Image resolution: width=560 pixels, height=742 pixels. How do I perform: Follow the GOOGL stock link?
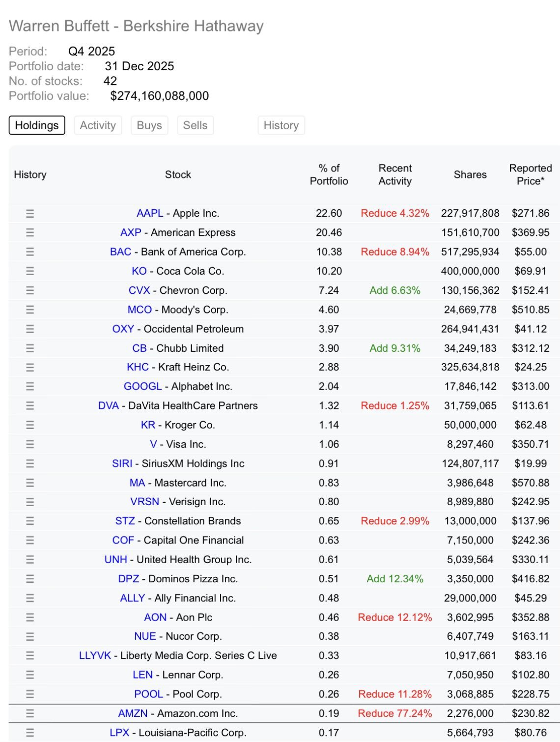142,386
